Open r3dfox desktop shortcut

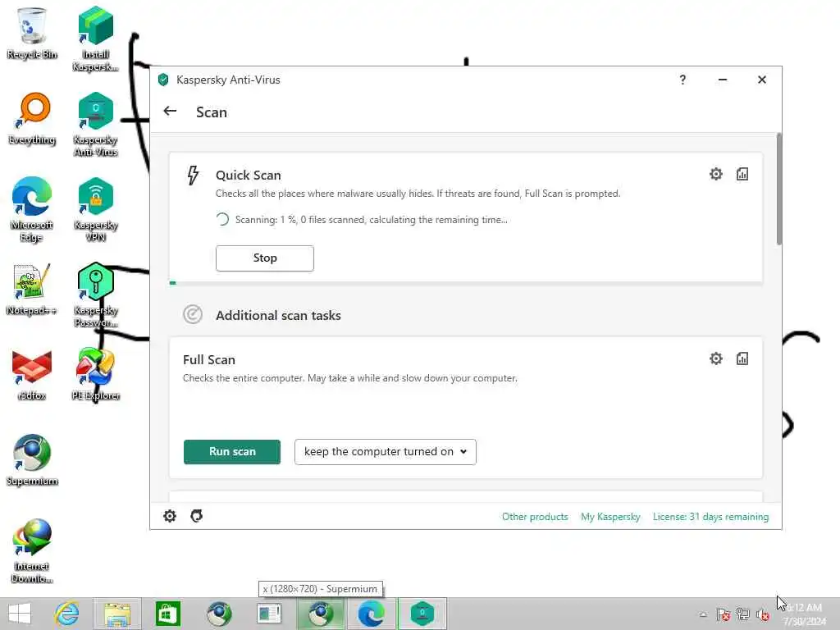coord(32,375)
